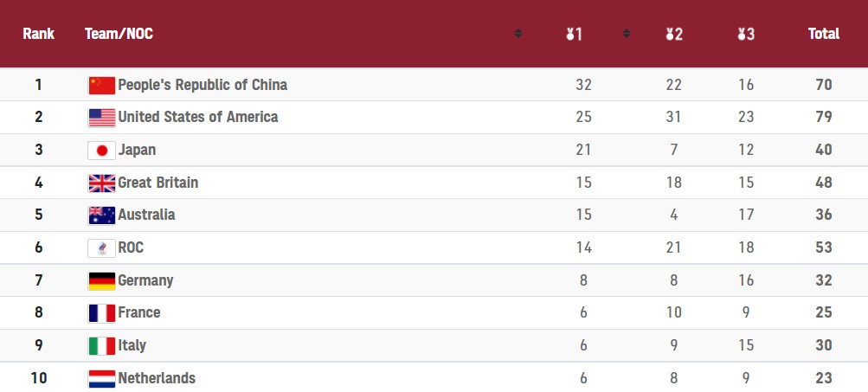Click the Germany flag icon
Screen dimensions: 868x392
(x=102, y=281)
